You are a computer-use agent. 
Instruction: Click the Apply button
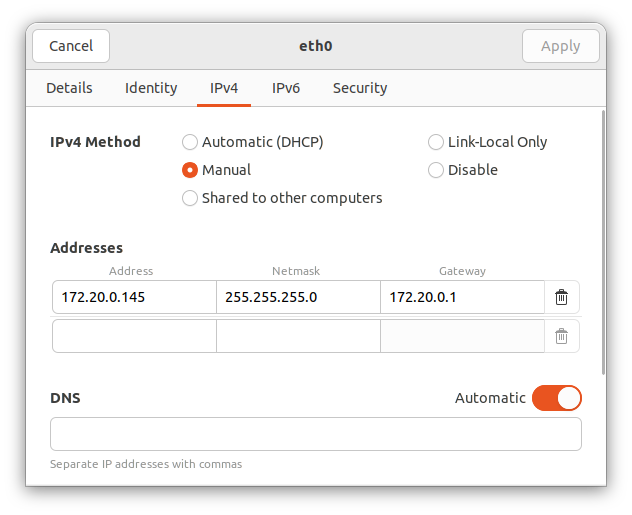pos(561,46)
